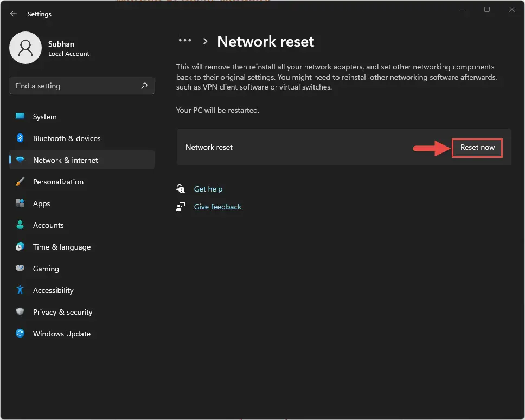Viewport: 525px width, 420px height.
Task: Click the Windows Update sync icon
Action: tap(20, 334)
